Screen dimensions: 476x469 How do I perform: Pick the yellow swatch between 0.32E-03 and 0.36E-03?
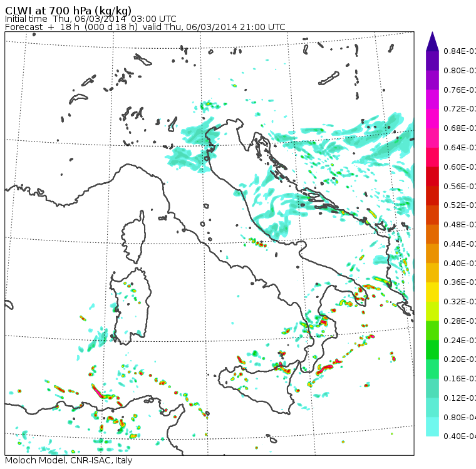pos(432,292)
